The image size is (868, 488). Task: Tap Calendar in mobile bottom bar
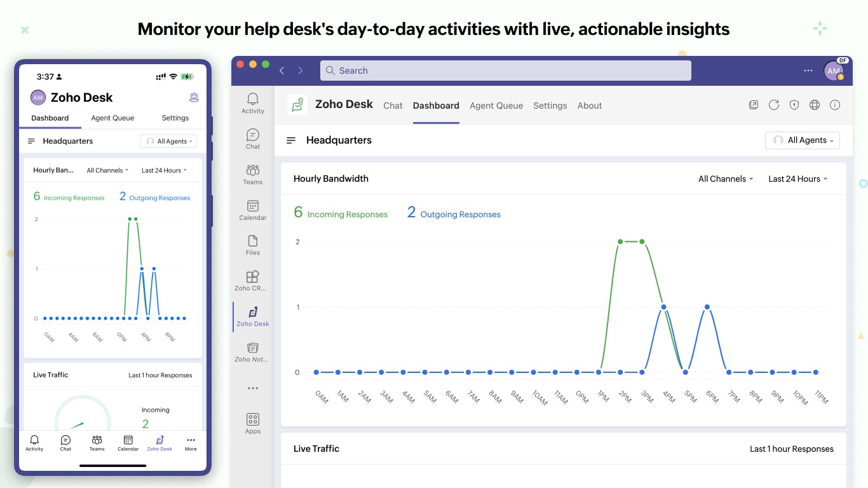[128, 443]
